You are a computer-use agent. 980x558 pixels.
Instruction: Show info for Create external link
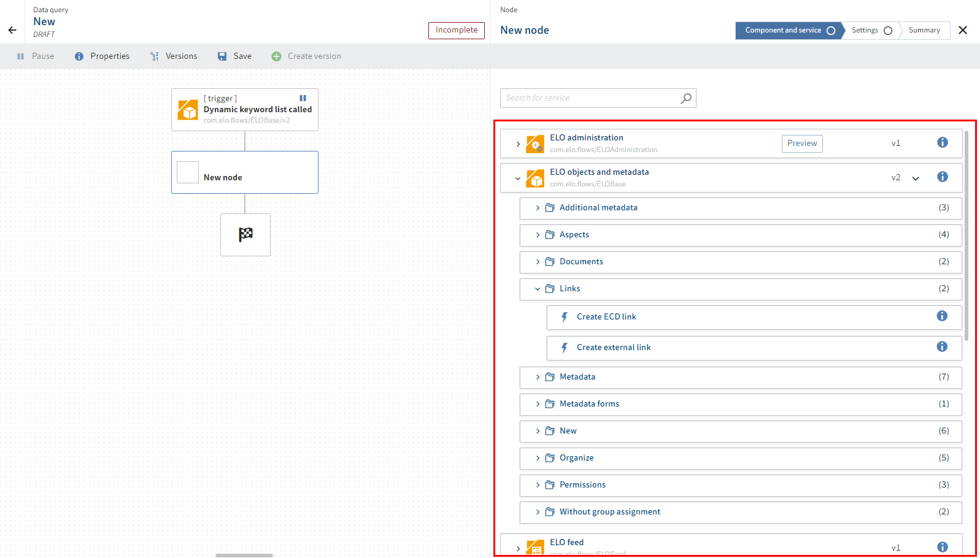942,346
